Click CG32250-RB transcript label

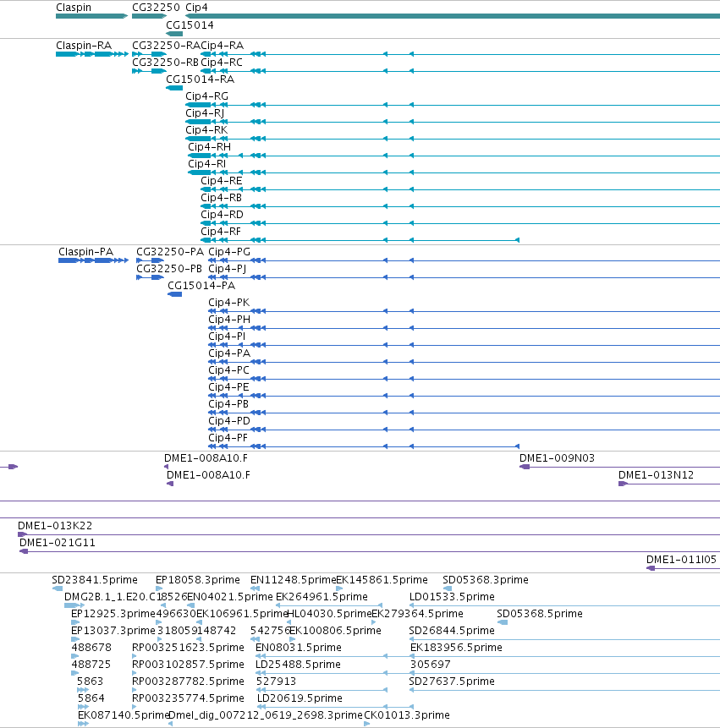click(165, 63)
